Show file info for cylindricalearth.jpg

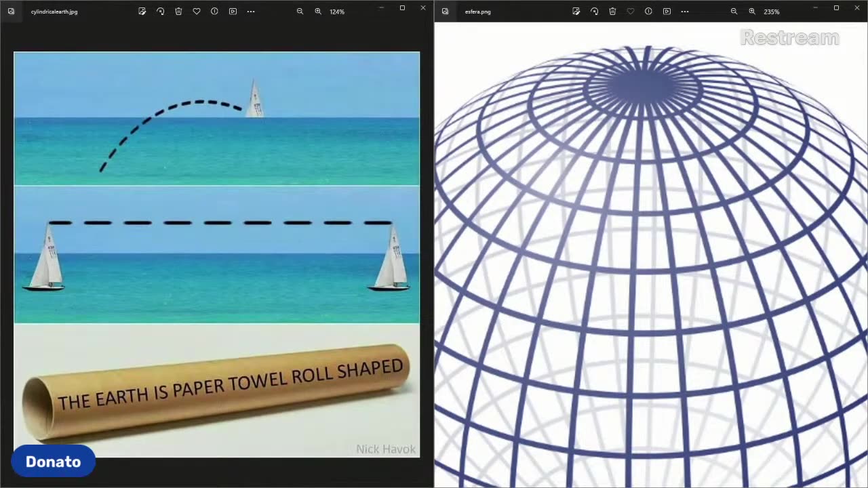[x=214, y=12]
